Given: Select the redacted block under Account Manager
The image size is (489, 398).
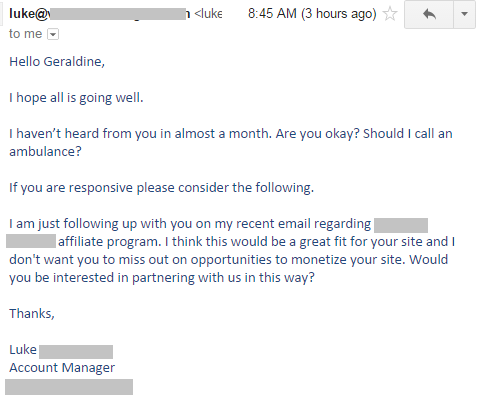Looking at the screenshot, I should click(x=69, y=387).
